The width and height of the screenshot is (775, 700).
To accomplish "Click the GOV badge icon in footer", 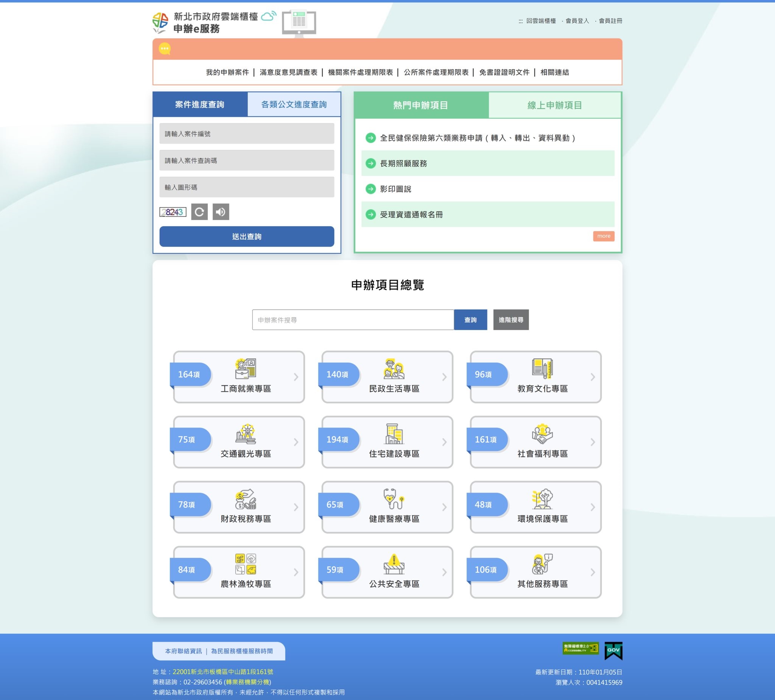I will tap(613, 651).
